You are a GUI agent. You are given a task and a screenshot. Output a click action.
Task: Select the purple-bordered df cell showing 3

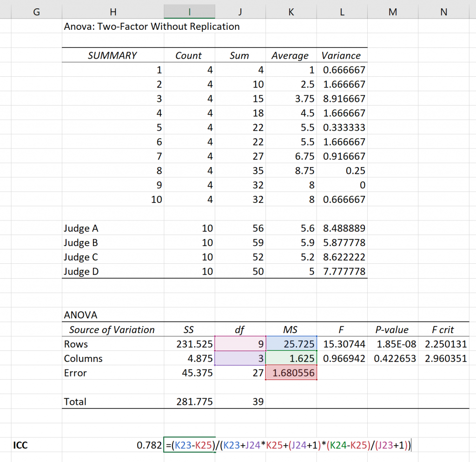click(240, 358)
